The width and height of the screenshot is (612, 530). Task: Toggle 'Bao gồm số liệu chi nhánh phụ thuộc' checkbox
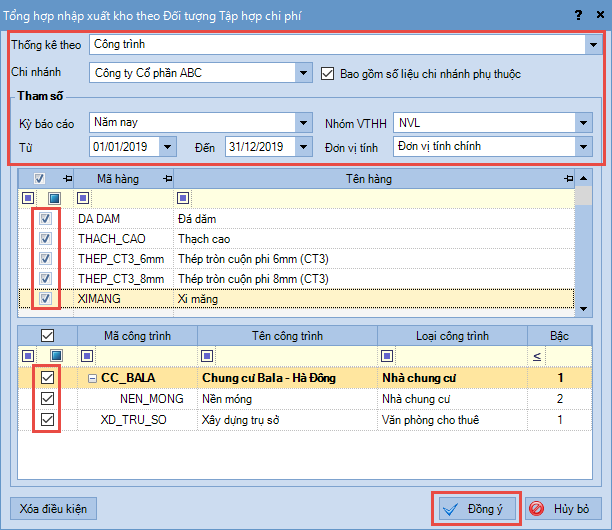point(327,73)
